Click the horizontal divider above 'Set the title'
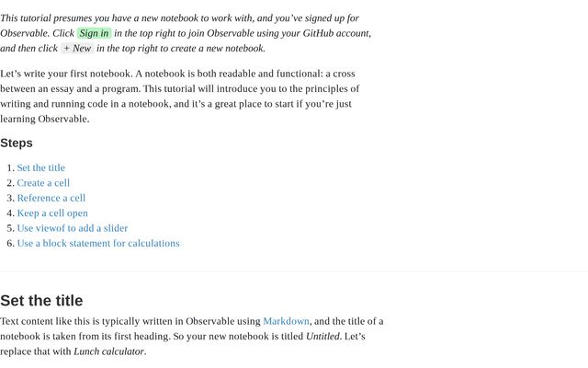The image size is (588, 368). [294, 271]
